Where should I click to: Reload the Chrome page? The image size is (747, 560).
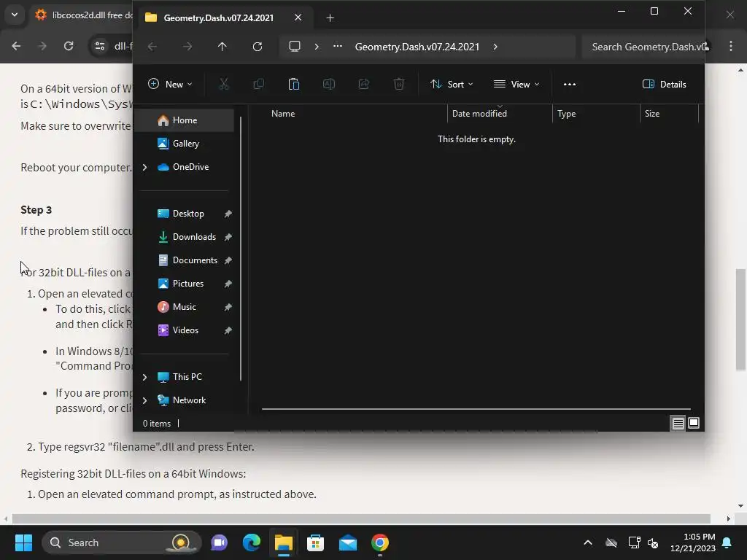[x=69, y=46]
